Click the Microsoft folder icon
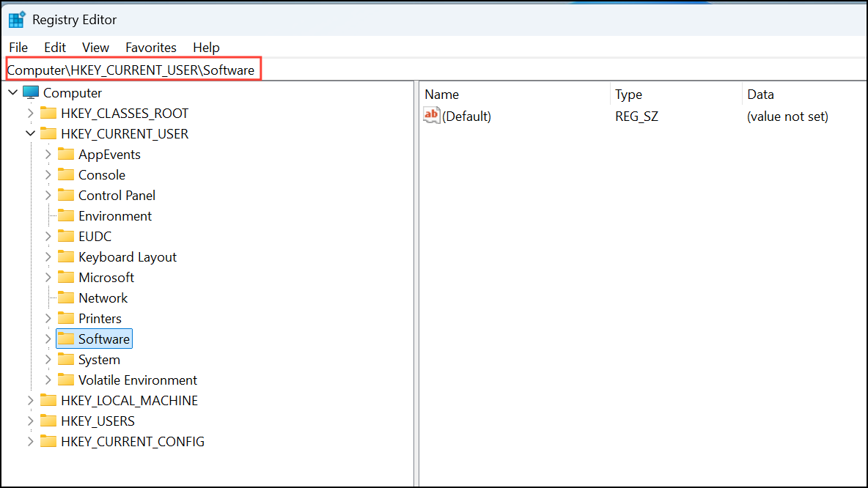 tap(66, 277)
